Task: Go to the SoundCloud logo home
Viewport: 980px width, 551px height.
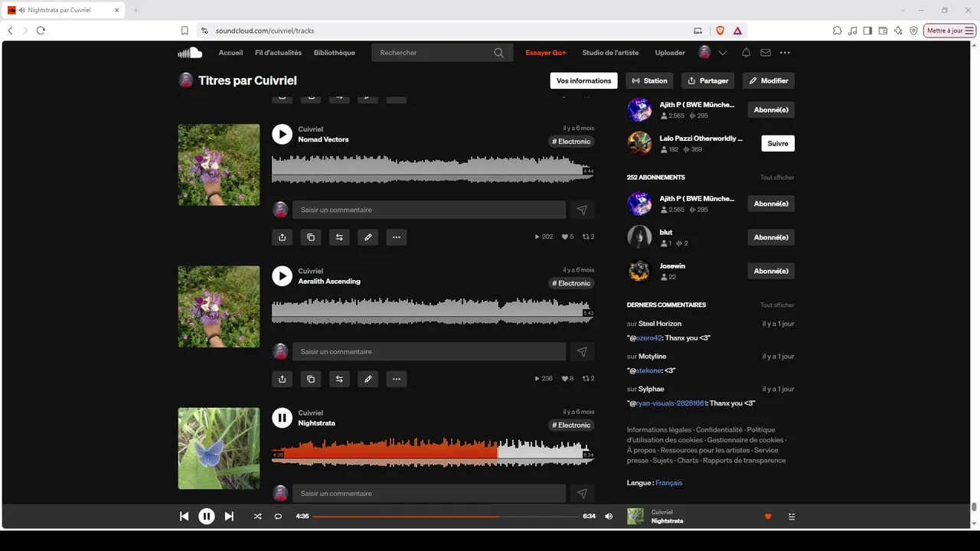Action: tap(190, 53)
